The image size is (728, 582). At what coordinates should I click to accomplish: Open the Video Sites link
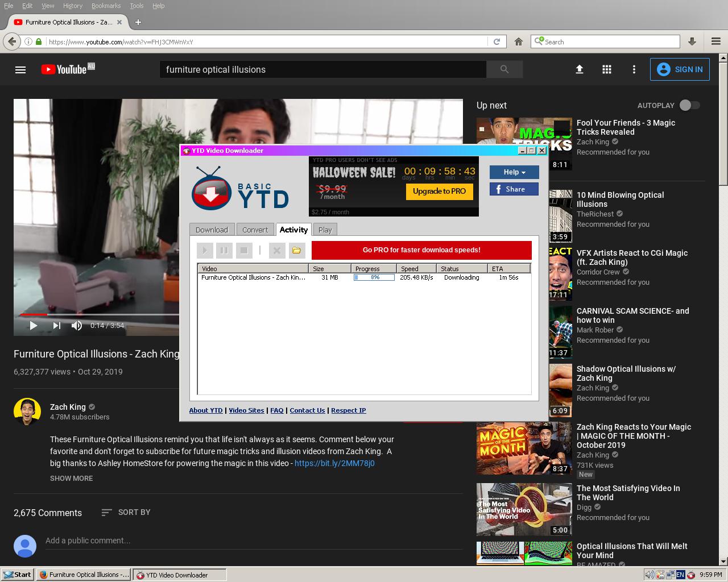click(246, 410)
